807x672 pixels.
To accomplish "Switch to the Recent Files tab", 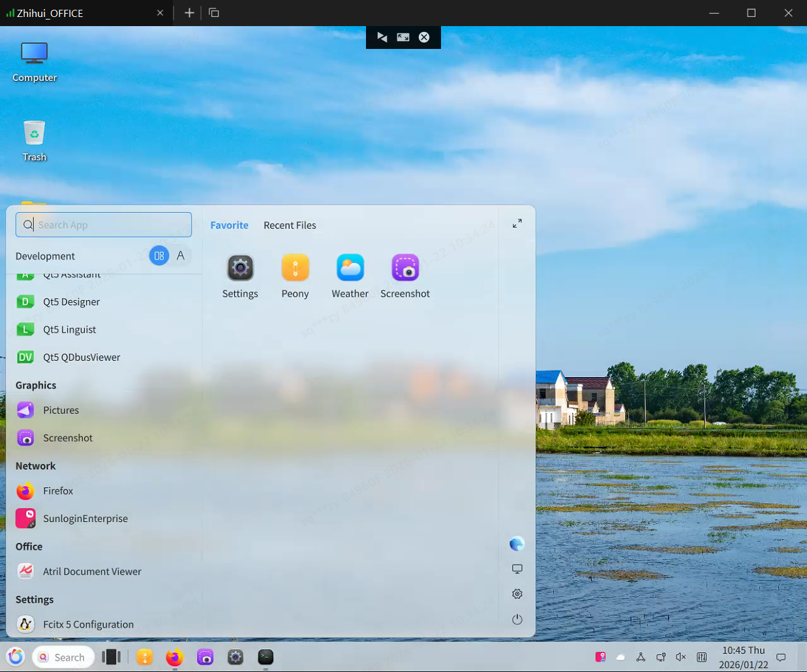I will coord(290,225).
